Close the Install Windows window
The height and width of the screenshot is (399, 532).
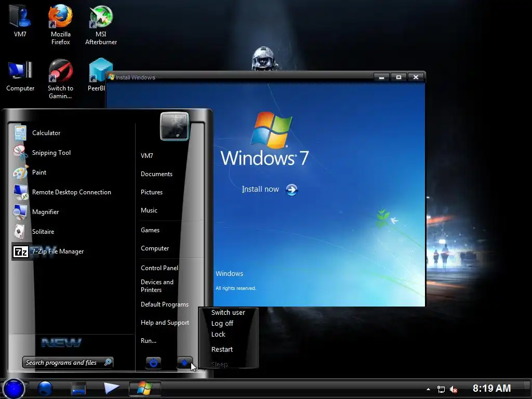tap(416, 77)
